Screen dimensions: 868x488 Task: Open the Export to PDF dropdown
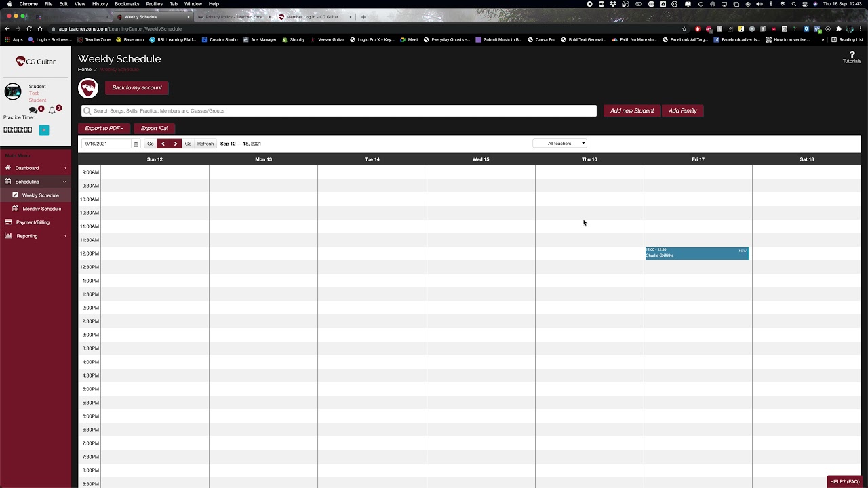pos(104,128)
